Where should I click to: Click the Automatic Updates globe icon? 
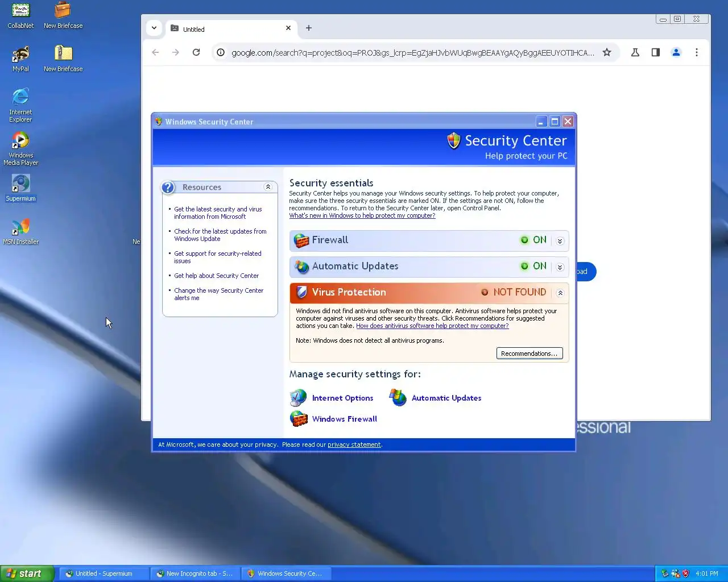301,267
